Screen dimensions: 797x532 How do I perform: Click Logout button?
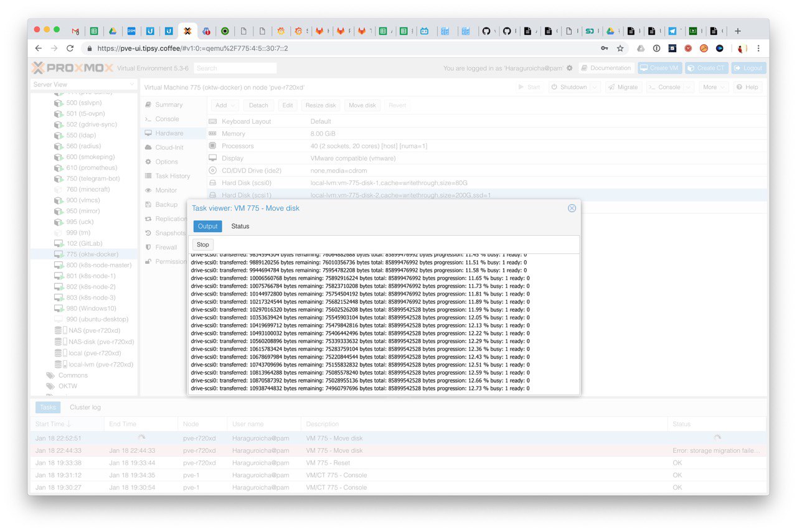click(748, 68)
